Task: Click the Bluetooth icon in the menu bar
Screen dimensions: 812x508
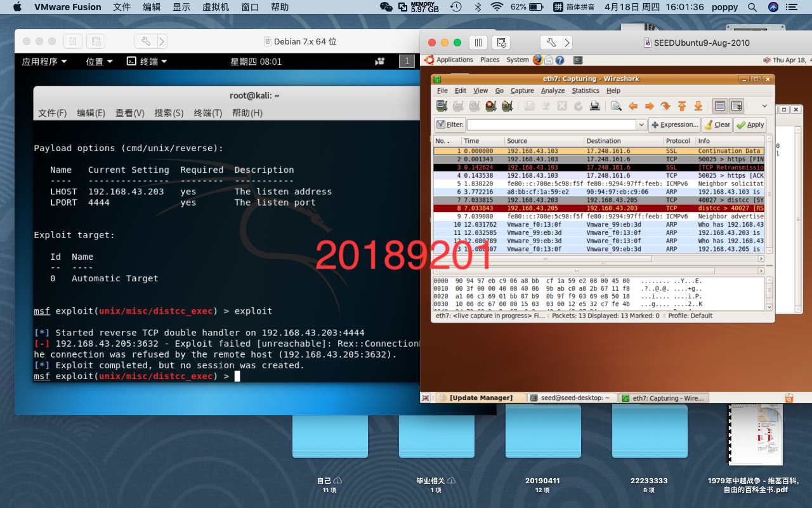Action: [478, 7]
